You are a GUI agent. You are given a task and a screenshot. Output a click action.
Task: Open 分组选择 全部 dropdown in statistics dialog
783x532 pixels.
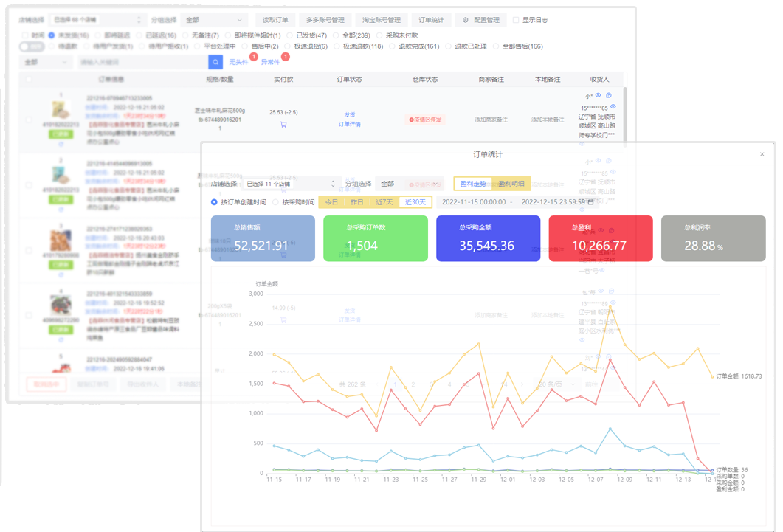pos(409,184)
